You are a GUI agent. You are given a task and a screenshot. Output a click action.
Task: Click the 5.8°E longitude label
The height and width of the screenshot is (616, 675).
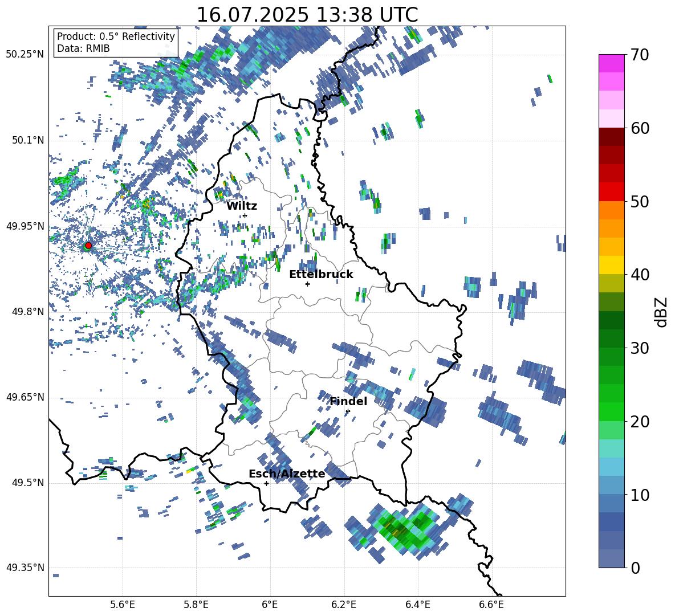(196, 605)
